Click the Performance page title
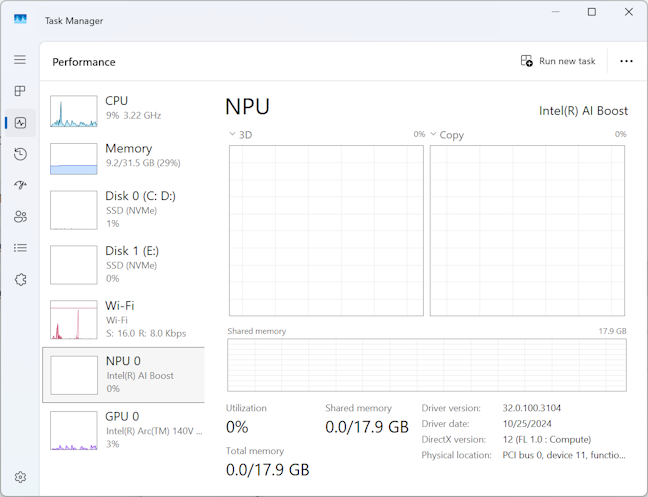Viewport: 648px width, 497px height. click(84, 62)
